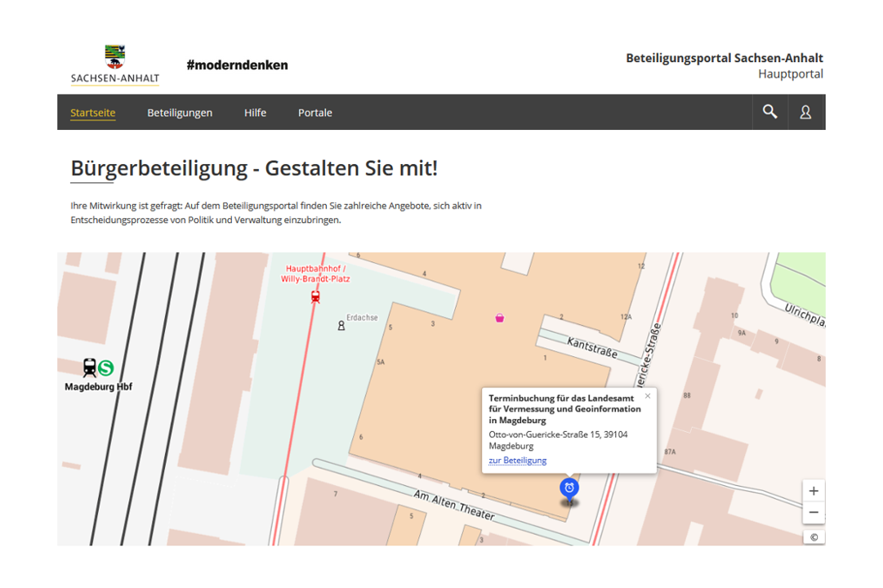The height and width of the screenshot is (588, 883).
Task: Click the blue alarm clock map marker
Action: click(x=569, y=488)
